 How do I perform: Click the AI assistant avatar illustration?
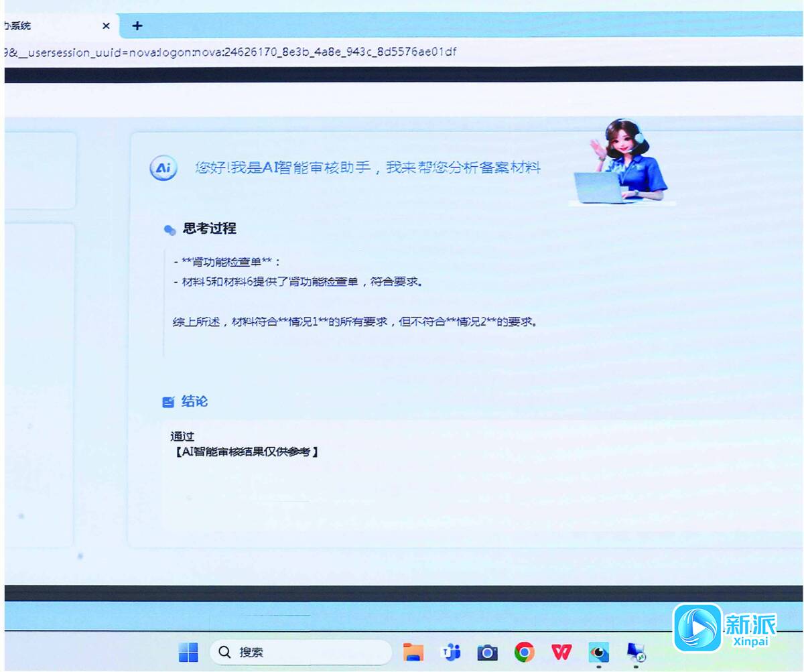click(x=623, y=163)
